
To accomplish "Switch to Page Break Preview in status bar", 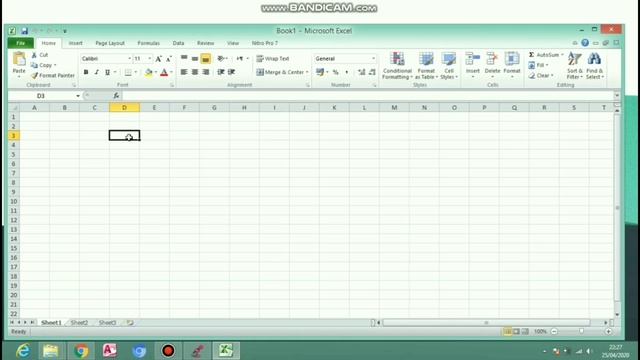I will 525,331.
